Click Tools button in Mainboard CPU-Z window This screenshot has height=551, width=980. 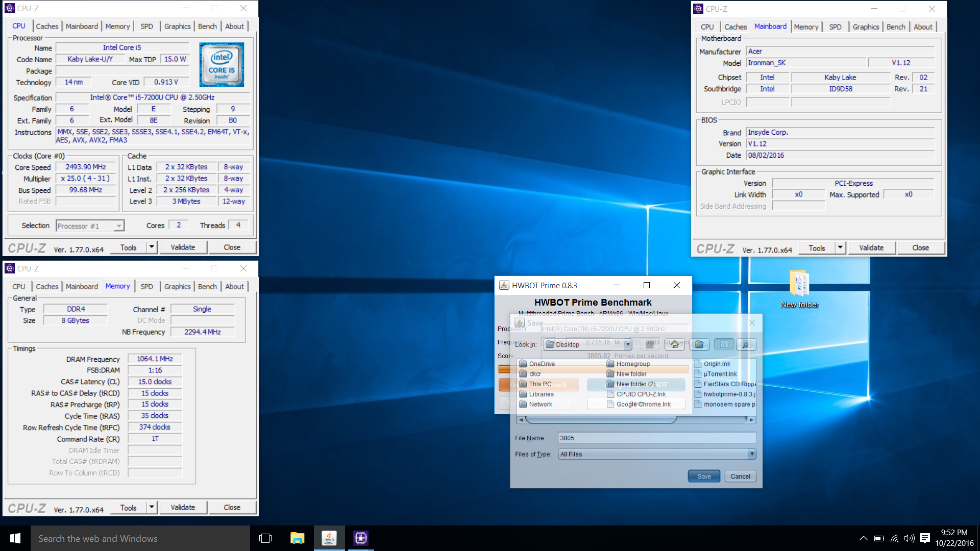pos(817,248)
